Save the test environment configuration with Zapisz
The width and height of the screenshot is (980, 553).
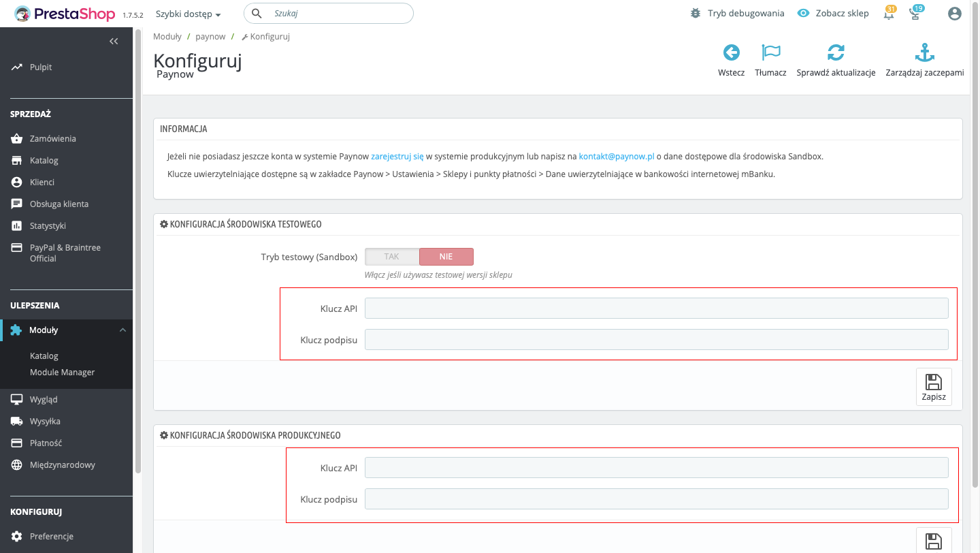point(934,387)
